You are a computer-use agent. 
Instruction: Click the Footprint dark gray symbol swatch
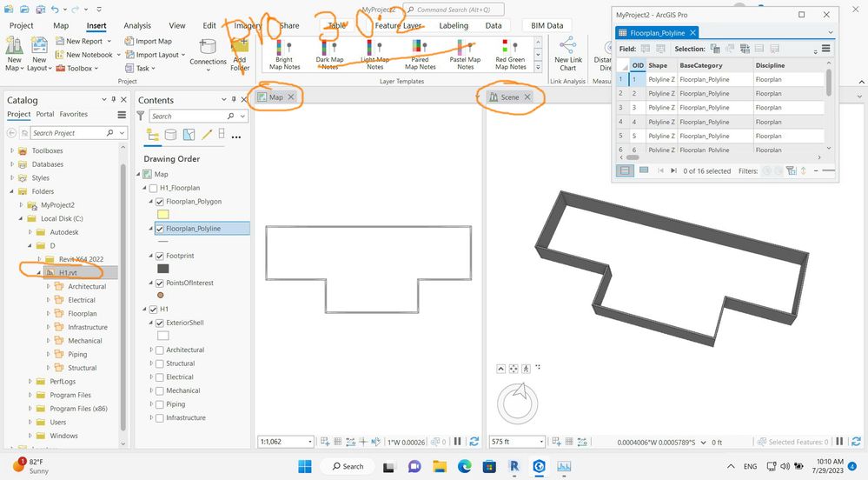162,269
